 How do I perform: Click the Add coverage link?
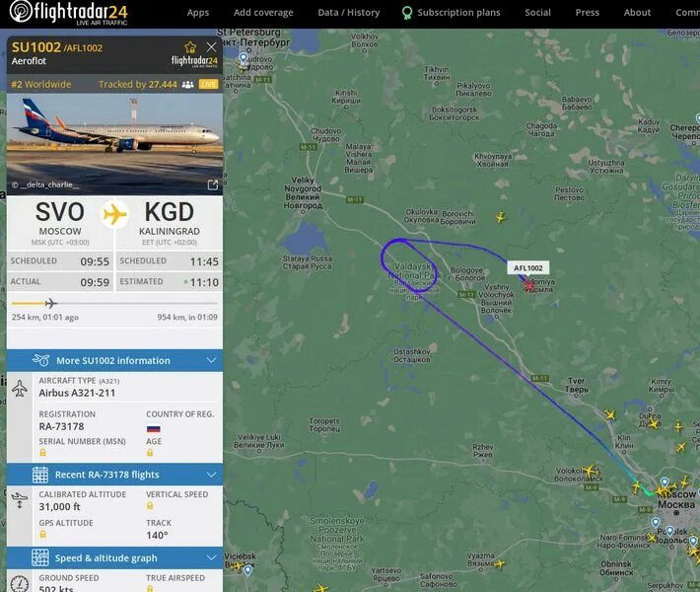(x=263, y=13)
